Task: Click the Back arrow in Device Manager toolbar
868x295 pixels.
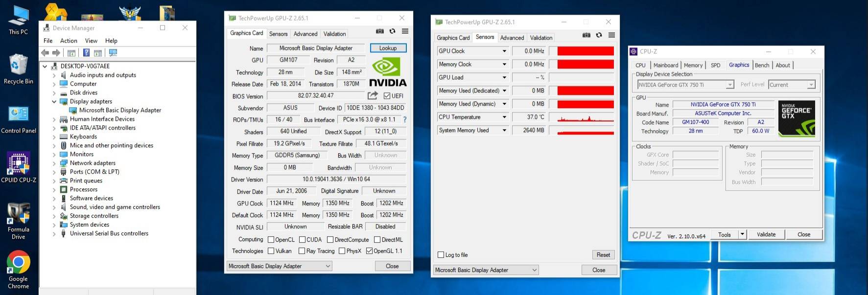Action: point(45,53)
